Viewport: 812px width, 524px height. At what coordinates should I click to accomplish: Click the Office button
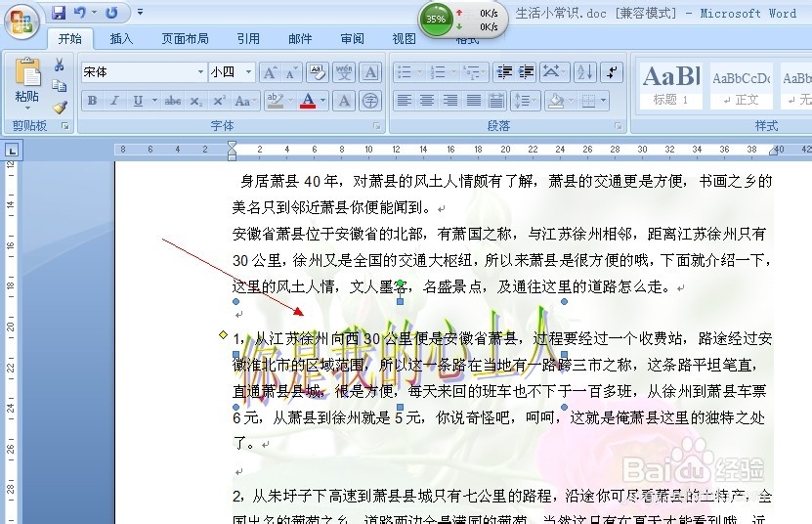[x=21, y=22]
